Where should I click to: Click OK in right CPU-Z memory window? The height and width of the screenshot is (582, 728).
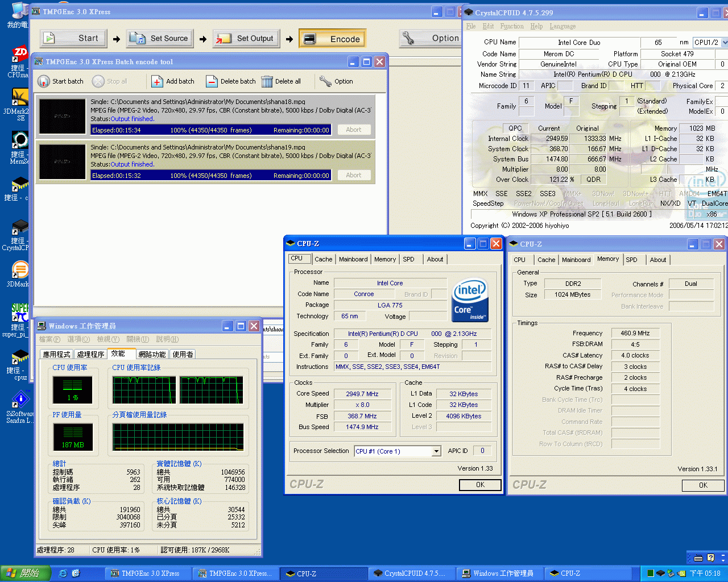tap(703, 485)
